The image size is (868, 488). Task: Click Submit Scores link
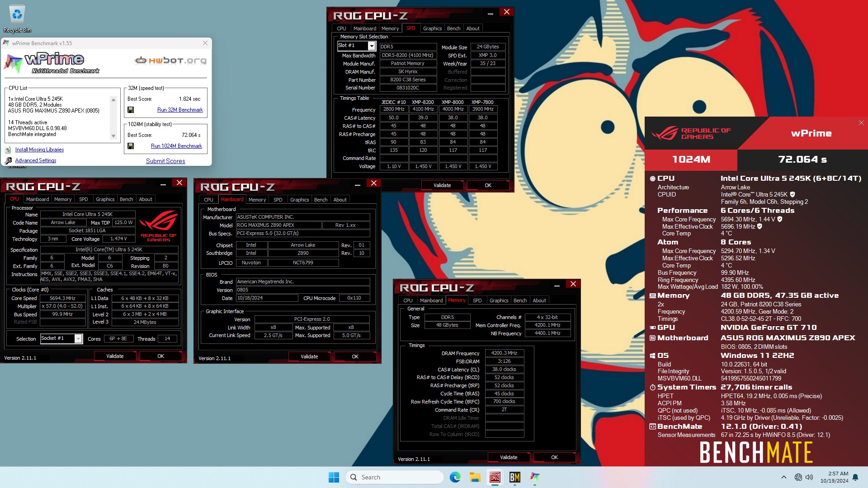coord(165,161)
